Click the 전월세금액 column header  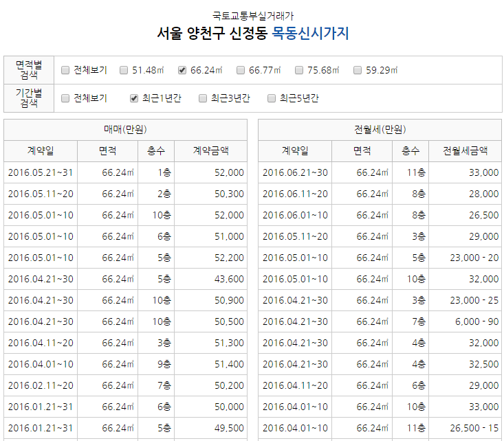465,150
